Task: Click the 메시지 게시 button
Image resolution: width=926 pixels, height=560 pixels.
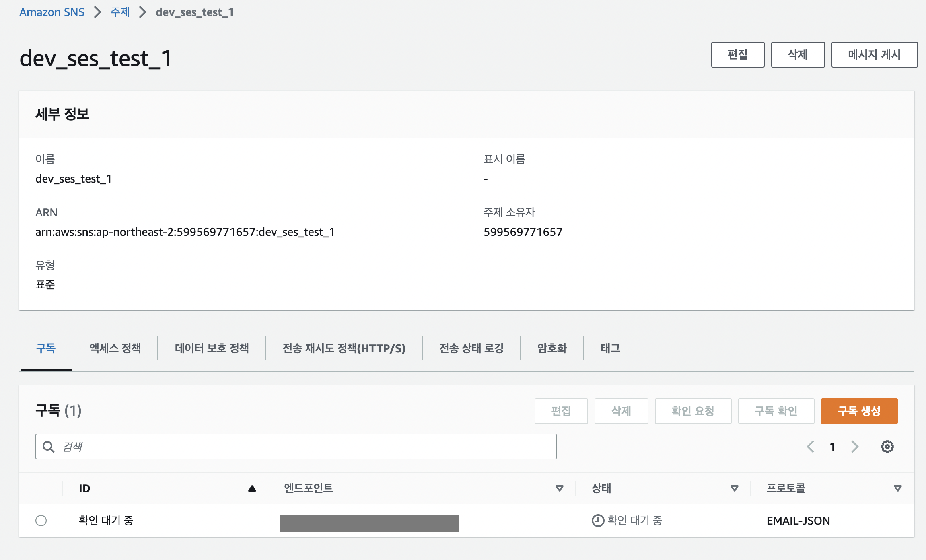Action: (x=874, y=55)
